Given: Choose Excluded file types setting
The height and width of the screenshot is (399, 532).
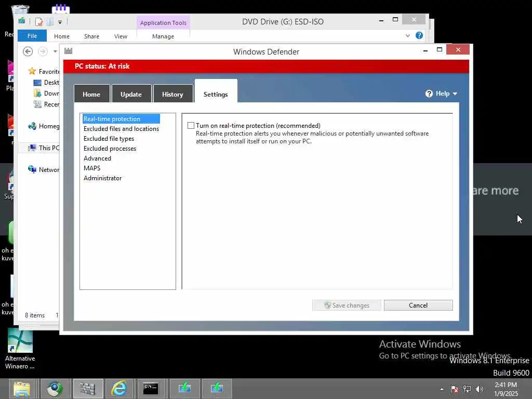Looking at the screenshot, I should click(x=109, y=138).
